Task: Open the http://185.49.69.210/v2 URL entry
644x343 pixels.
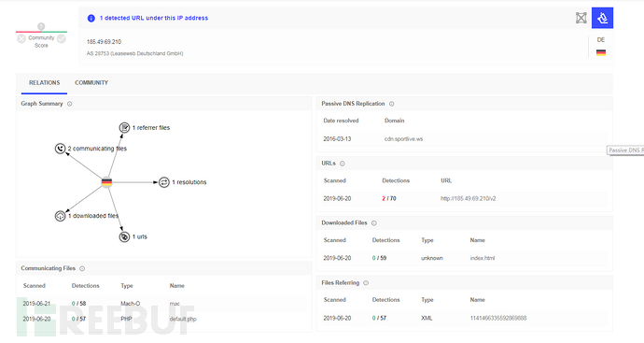Action: pos(468,199)
